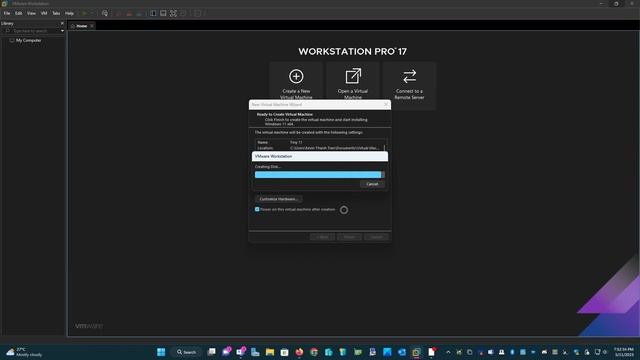Click the Create a New Virtual Machine tile
The height and width of the screenshot is (360, 640).
(296, 81)
